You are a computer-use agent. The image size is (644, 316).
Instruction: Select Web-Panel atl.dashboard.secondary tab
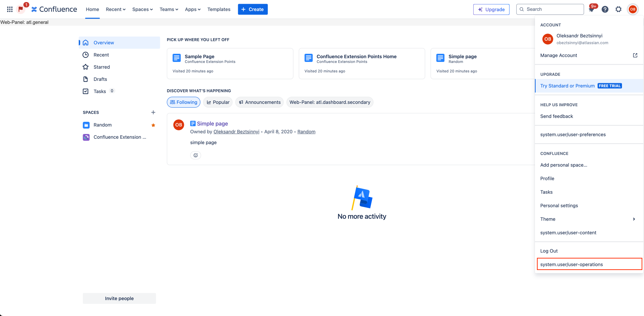(x=330, y=102)
